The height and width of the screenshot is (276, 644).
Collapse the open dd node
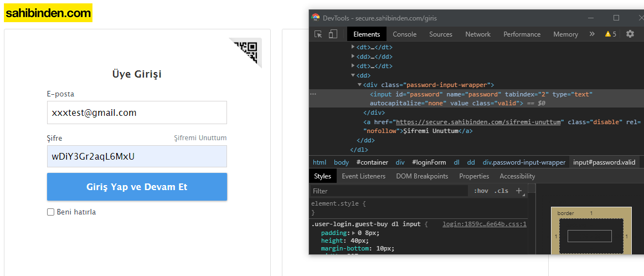pyautogui.click(x=353, y=75)
